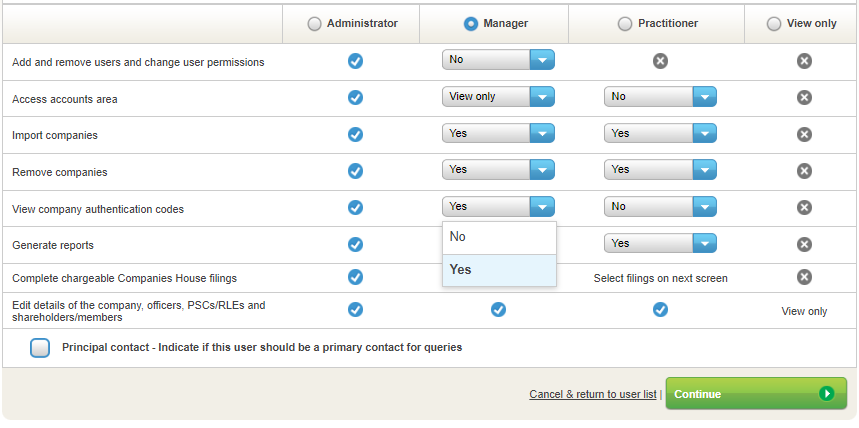The width and height of the screenshot is (859, 428).
Task: Click Cancel & return to user list
Action: 592,395
